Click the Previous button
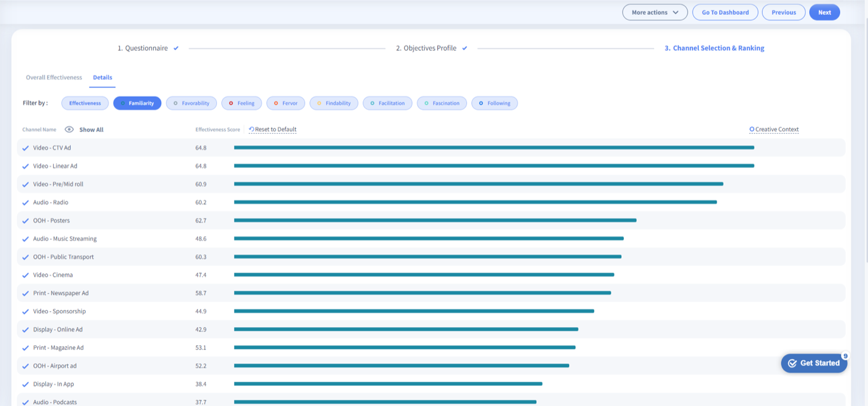The image size is (868, 406). click(x=784, y=12)
